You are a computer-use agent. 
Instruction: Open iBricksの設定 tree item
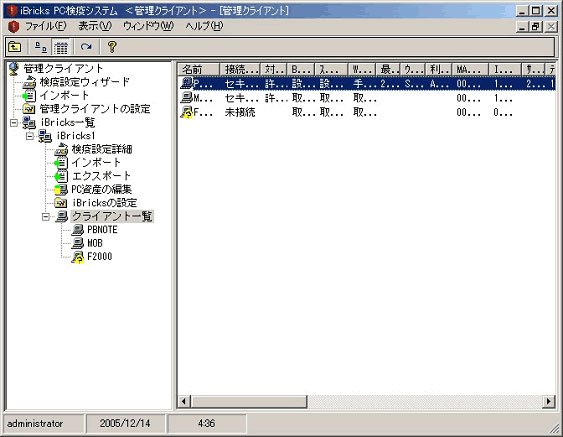(104, 203)
